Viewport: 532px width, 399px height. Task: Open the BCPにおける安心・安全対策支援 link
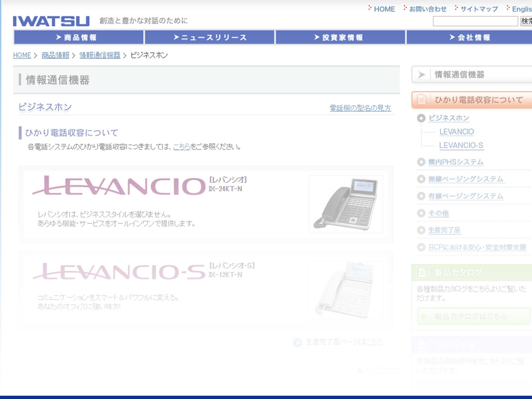coord(477,247)
